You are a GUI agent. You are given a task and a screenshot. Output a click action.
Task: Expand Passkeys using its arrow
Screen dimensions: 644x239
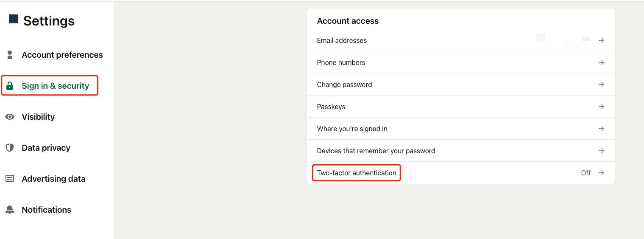(x=601, y=107)
